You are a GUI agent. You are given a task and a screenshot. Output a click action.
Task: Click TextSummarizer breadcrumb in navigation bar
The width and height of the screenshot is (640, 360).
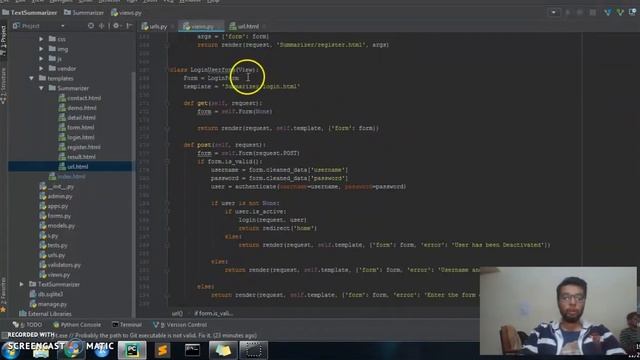(29, 13)
